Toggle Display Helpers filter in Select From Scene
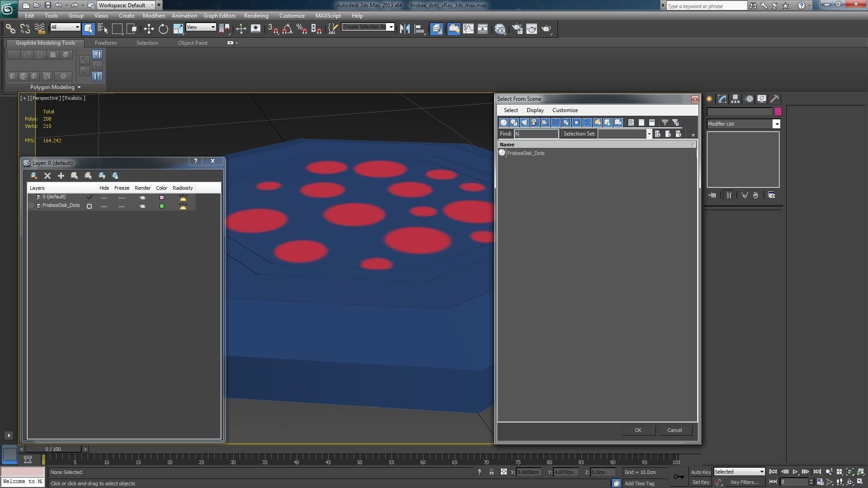 click(x=545, y=122)
